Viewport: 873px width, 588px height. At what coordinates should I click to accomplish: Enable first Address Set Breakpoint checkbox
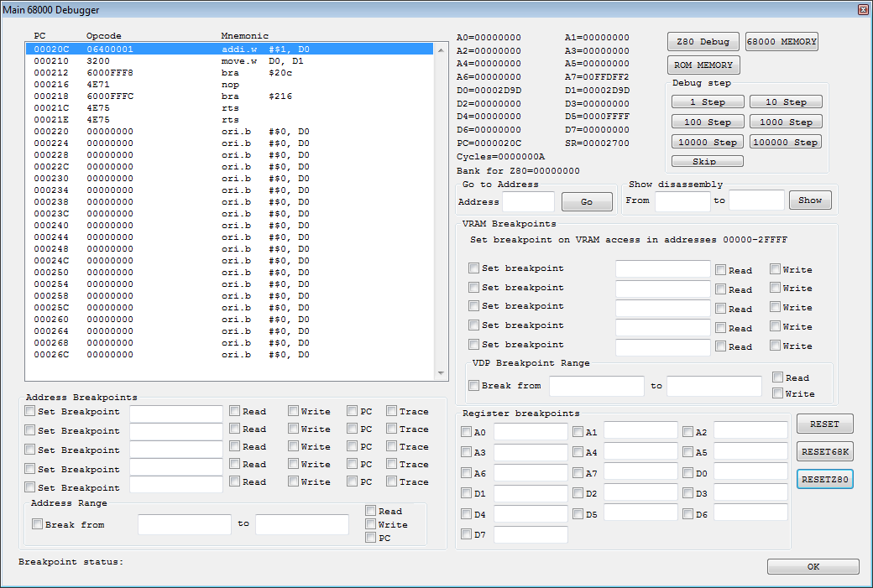[30, 411]
